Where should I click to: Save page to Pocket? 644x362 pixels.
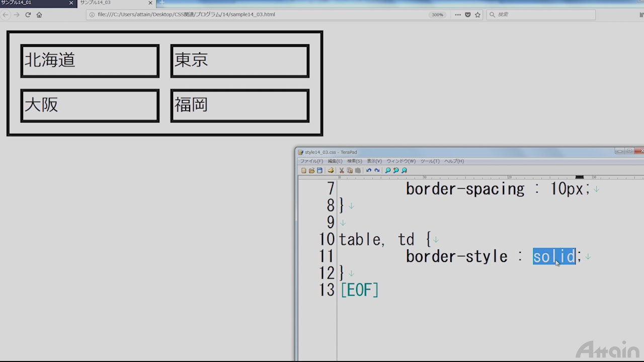pos(468,15)
